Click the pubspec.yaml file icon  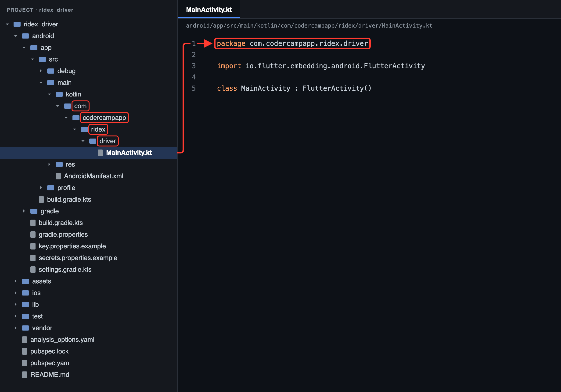(x=25, y=363)
